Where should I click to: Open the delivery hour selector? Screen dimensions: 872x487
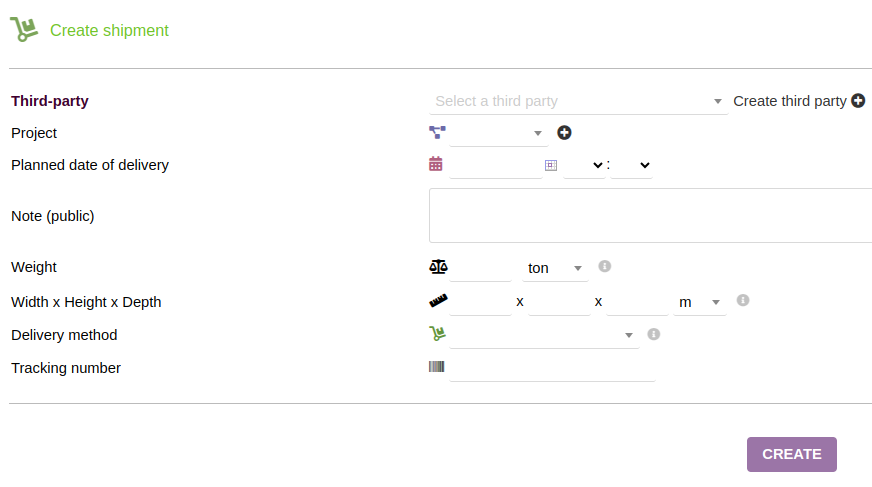coord(584,165)
